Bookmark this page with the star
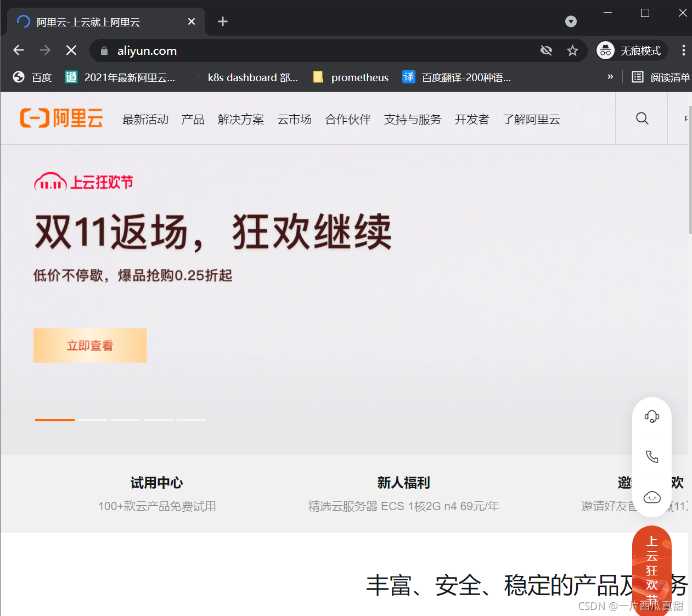The height and width of the screenshot is (616, 692). pyautogui.click(x=572, y=51)
